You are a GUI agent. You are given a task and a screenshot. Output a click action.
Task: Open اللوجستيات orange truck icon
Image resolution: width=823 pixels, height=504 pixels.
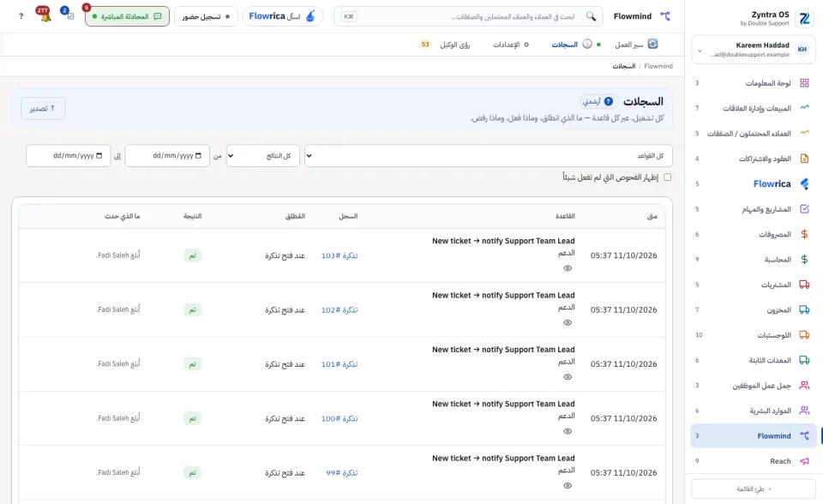804,335
